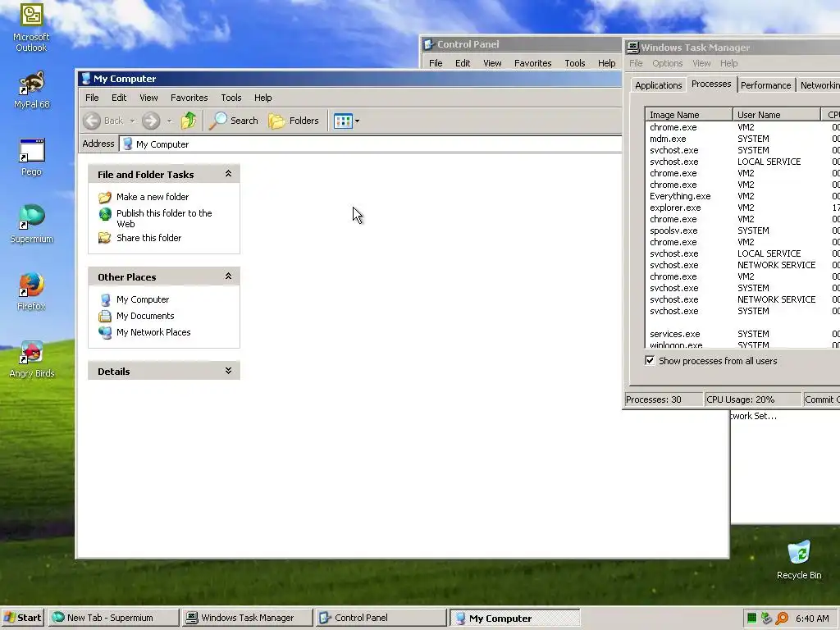Click the Forward arrow in My Computer
This screenshot has width=840, height=630.
point(151,121)
